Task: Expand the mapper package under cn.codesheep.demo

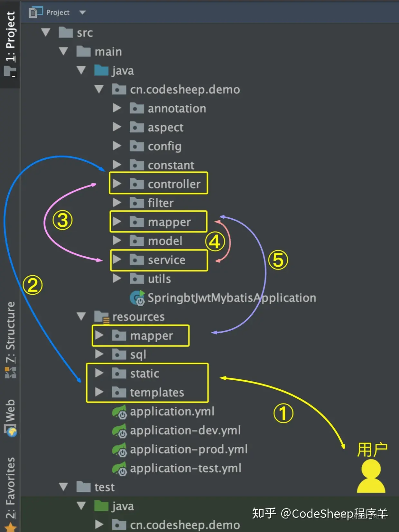Action: click(117, 222)
